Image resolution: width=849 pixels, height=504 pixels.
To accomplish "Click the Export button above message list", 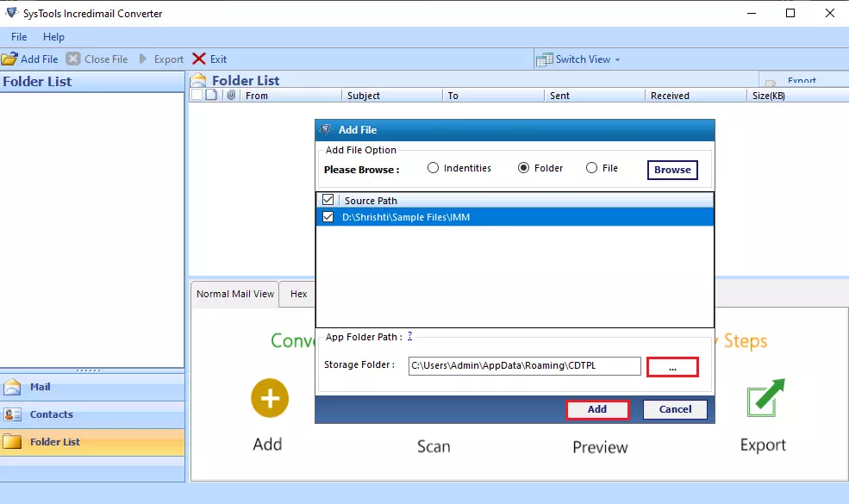I will tap(803, 79).
